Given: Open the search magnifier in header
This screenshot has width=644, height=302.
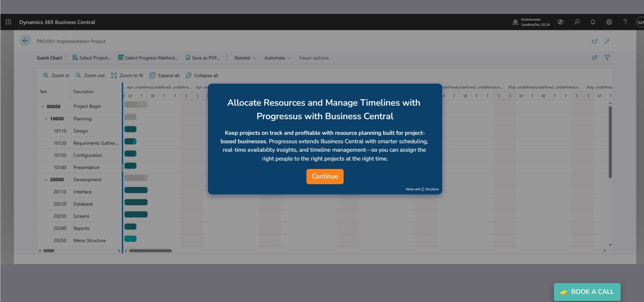Looking at the screenshot, I should (x=577, y=22).
